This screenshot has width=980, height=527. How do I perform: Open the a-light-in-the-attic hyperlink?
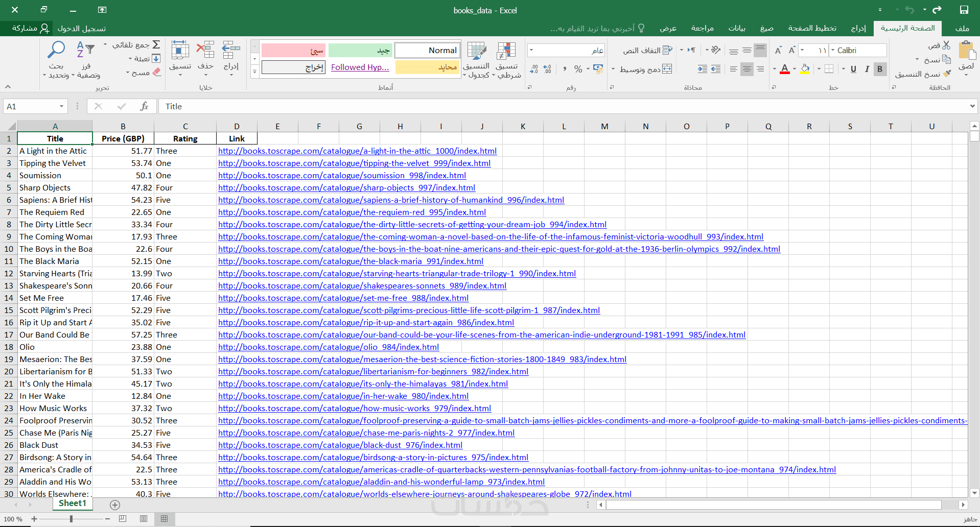(357, 151)
